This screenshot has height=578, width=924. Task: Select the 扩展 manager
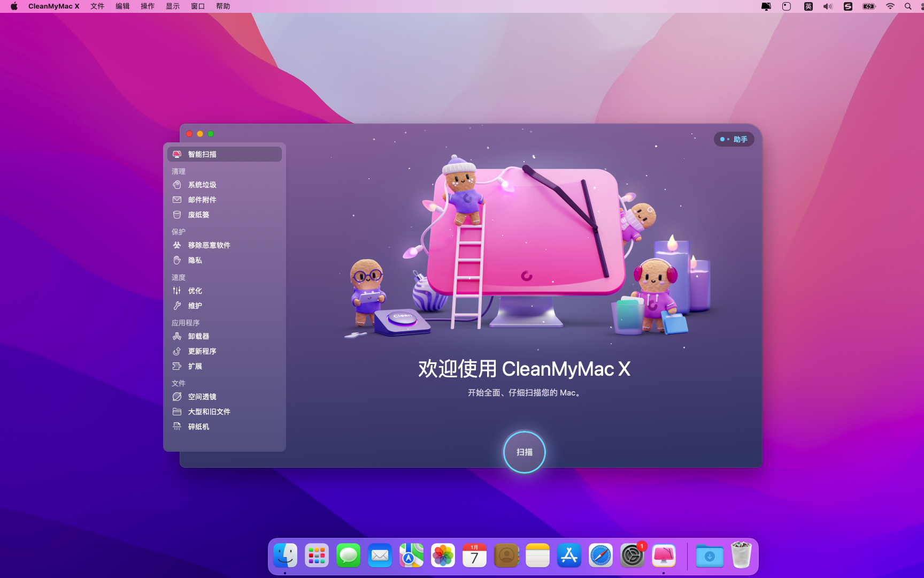pyautogui.click(x=195, y=366)
